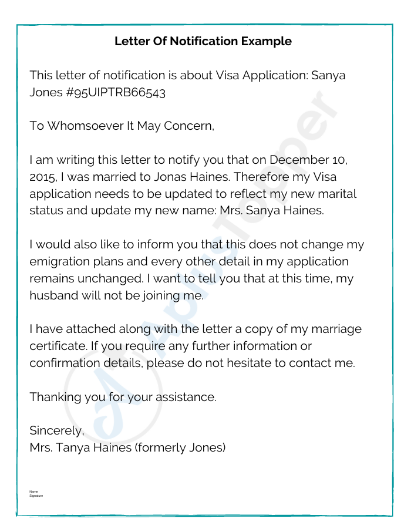
Task: Click the line "husband will not be joining me"
Action: [116, 295]
